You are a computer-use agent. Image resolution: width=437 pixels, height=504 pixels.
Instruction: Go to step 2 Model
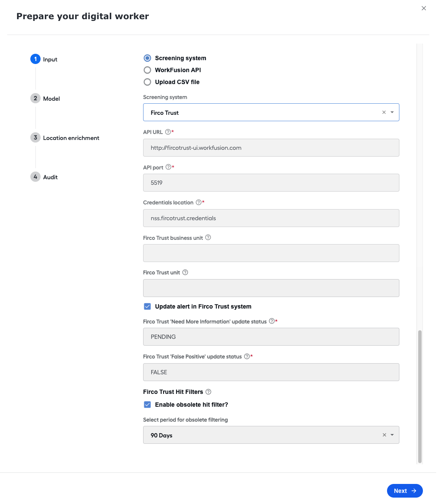(x=45, y=98)
